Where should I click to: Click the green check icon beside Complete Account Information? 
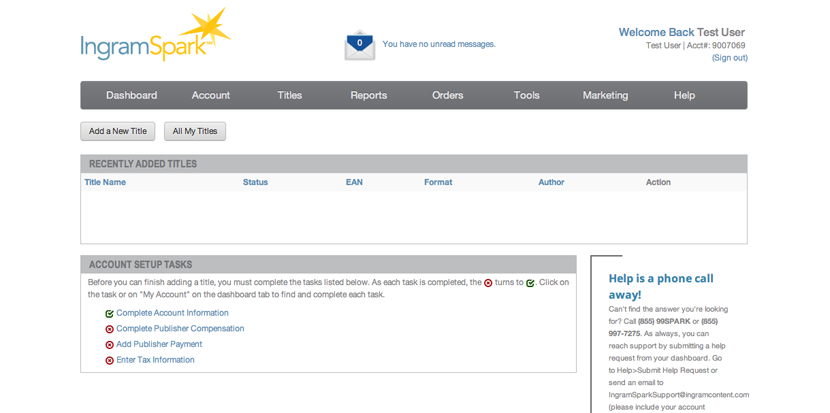point(110,313)
